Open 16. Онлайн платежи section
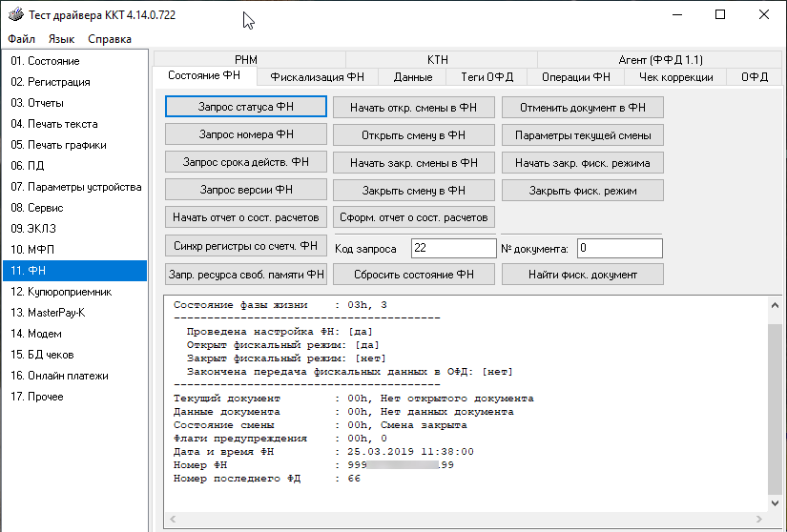Viewport: 787px width, 532px height. (x=59, y=376)
